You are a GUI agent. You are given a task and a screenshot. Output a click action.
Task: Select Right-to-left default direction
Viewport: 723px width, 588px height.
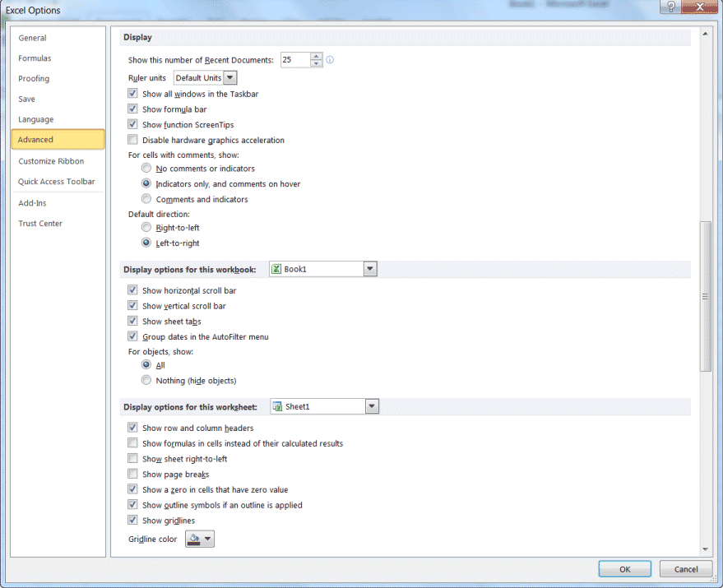146,227
